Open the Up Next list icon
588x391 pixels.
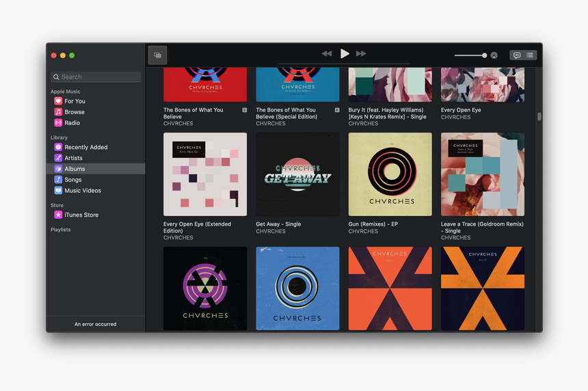(530, 55)
